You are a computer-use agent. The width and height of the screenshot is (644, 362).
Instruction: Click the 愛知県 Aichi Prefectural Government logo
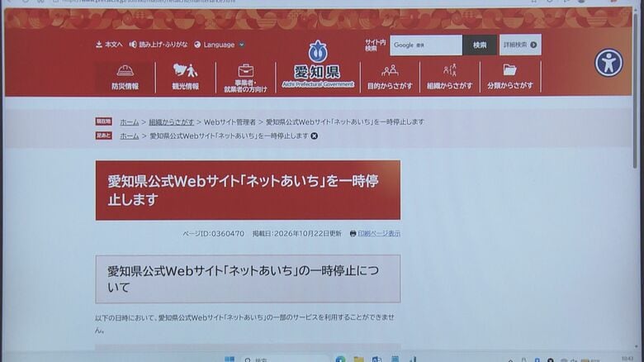point(318,64)
